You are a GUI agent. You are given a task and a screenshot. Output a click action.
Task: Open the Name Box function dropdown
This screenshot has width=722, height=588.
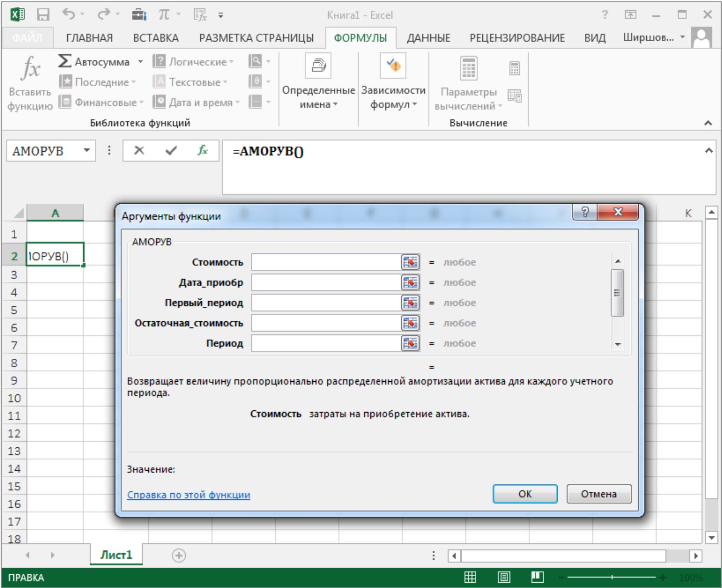click(x=87, y=151)
